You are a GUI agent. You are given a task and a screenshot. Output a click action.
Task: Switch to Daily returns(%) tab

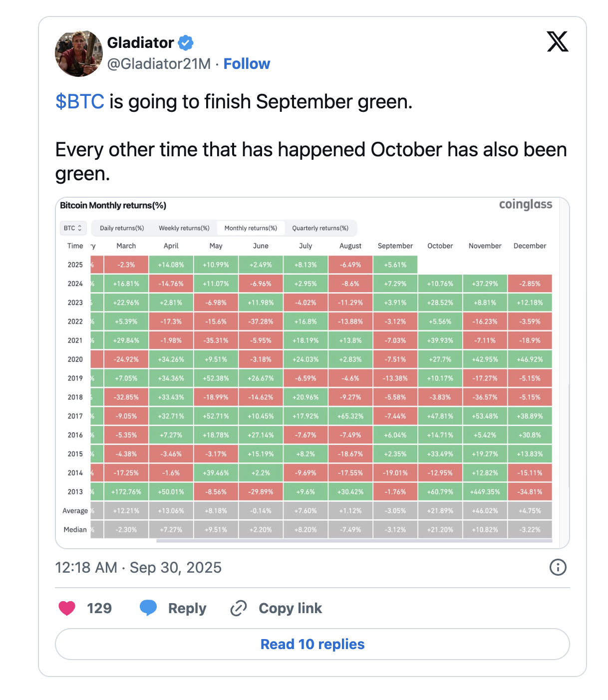(122, 228)
